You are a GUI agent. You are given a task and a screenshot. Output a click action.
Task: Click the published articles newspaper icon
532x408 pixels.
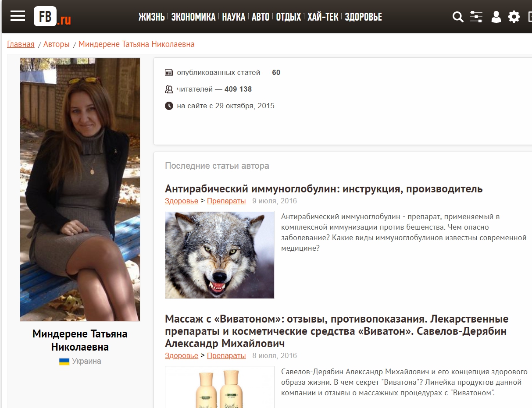point(169,72)
